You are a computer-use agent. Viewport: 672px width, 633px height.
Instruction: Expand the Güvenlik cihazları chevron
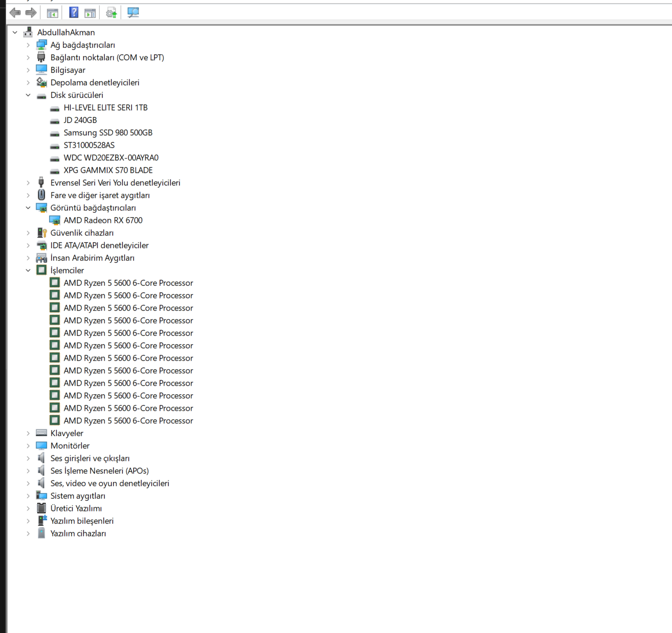point(28,233)
